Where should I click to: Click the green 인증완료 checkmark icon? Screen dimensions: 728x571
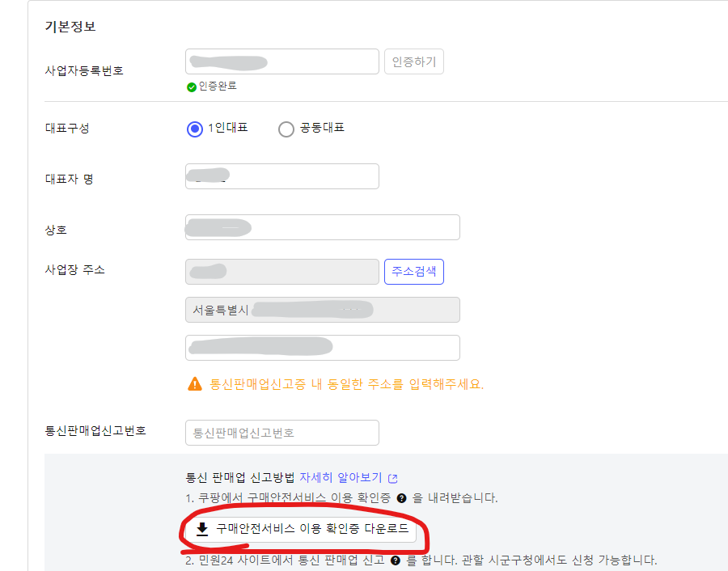click(192, 87)
